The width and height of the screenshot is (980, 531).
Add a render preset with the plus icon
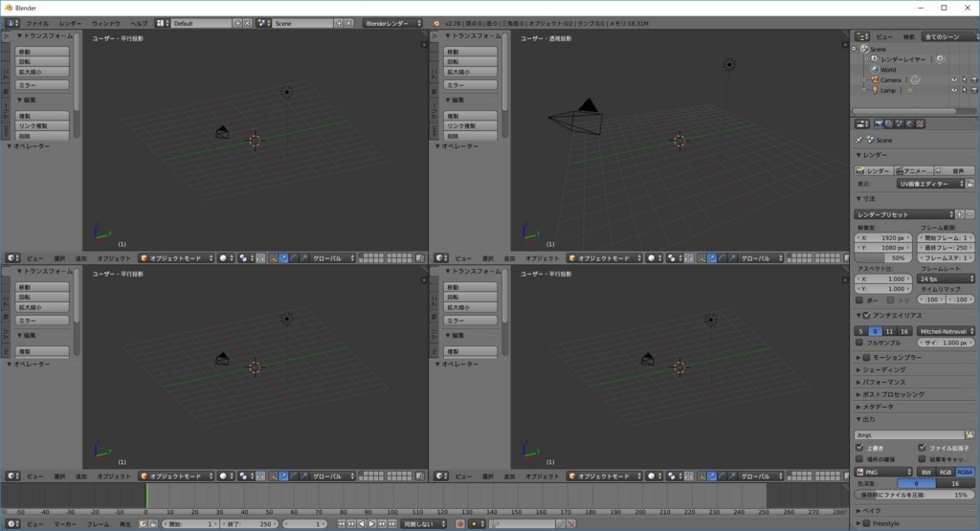(959, 214)
